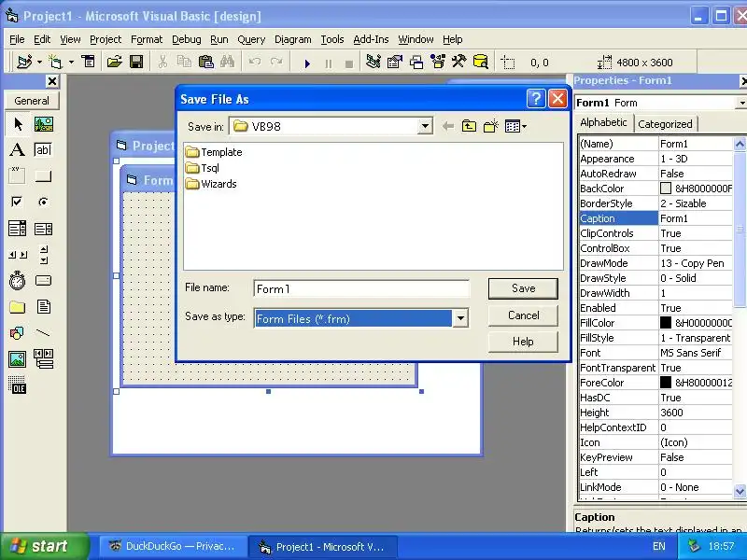Click the Object Browser toolbar icon
The height and width of the screenshot is (560, 747).
click(438, 62)
